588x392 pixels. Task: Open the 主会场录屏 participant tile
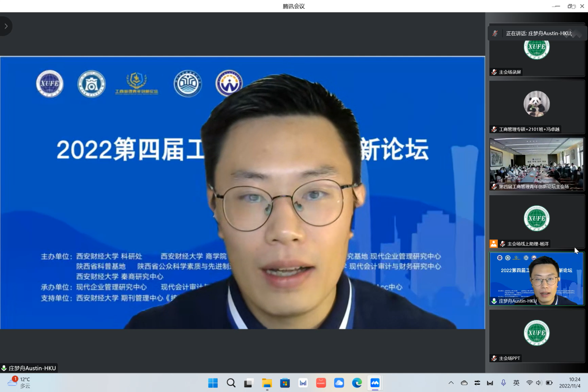point(537,50)
